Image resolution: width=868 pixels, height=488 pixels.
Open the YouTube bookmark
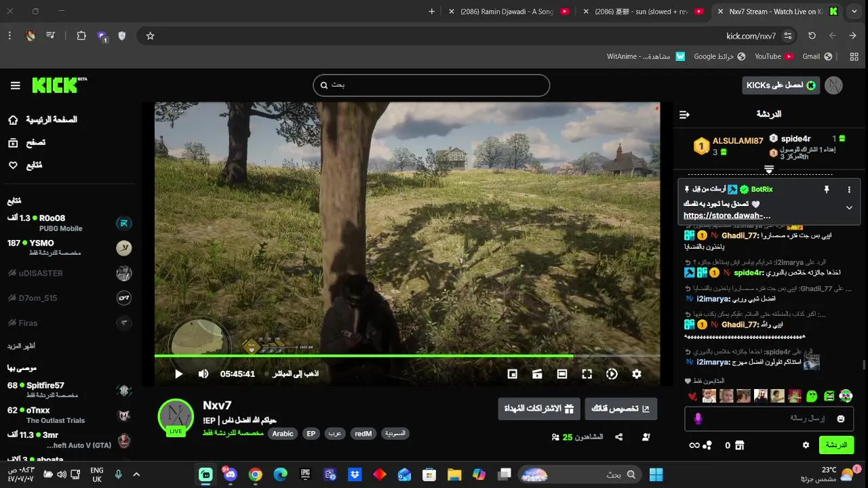(x=774, y=56)
